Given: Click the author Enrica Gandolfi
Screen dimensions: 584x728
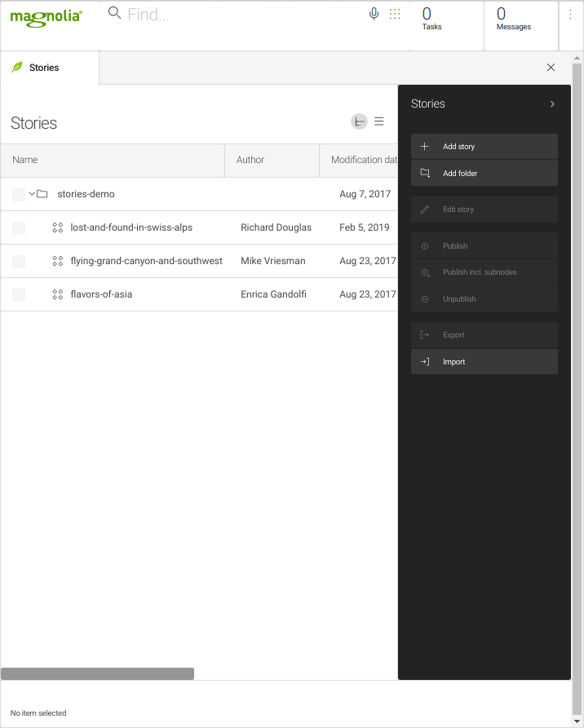Looking at the screenshot, I should (x=274, y=294).
